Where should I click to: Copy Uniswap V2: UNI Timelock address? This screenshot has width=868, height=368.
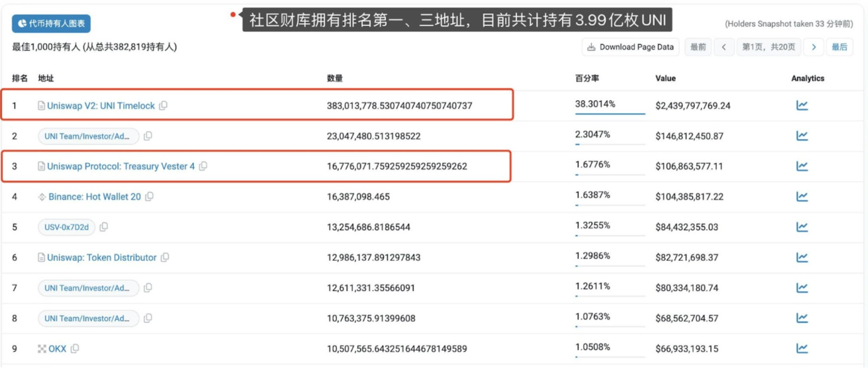click(x=163, y=106)
